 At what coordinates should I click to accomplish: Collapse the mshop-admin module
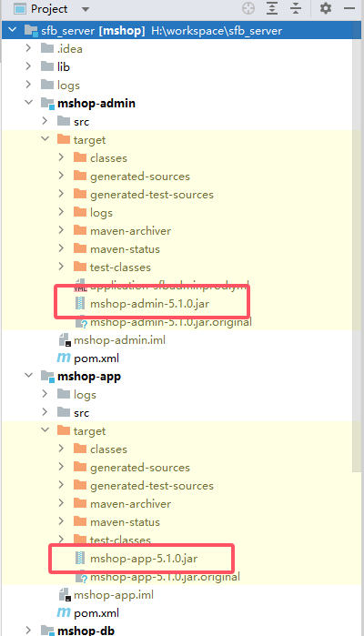click(x=29, y=102)
